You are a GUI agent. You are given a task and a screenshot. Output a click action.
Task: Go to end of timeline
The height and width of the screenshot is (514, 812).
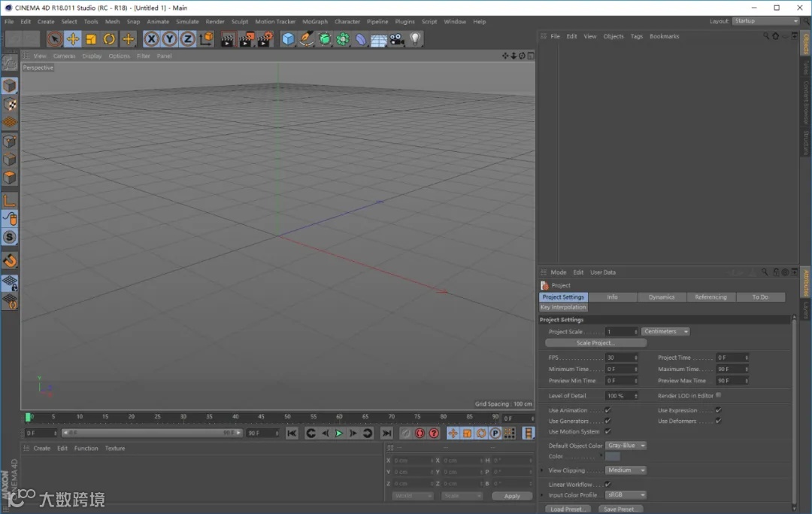387,433
